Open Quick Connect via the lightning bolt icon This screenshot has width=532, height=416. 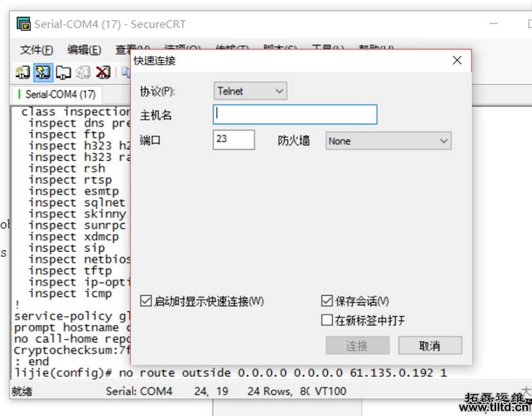pos(42,72)
